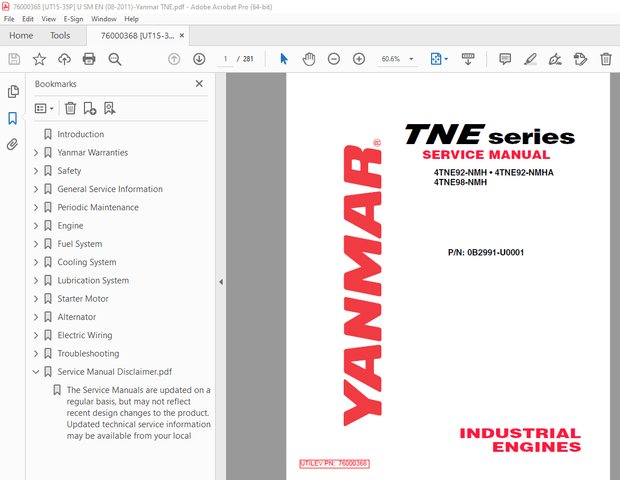Click the trash delete icon in toolbar

coord(606,59)
